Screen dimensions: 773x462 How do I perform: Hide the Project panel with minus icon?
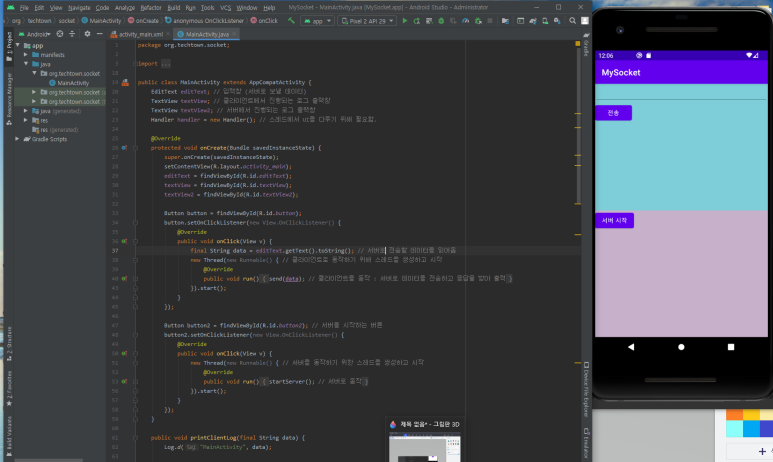coord(99,34)
